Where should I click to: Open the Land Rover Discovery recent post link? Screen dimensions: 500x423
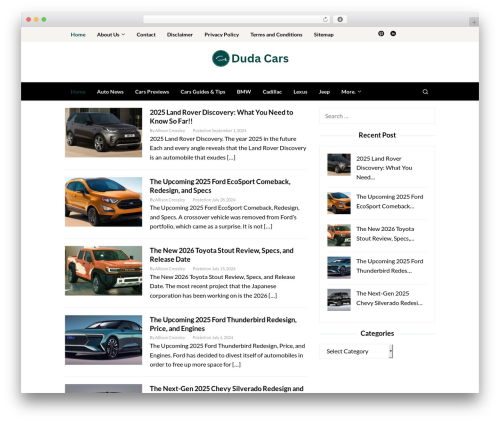tap(384, 168)
